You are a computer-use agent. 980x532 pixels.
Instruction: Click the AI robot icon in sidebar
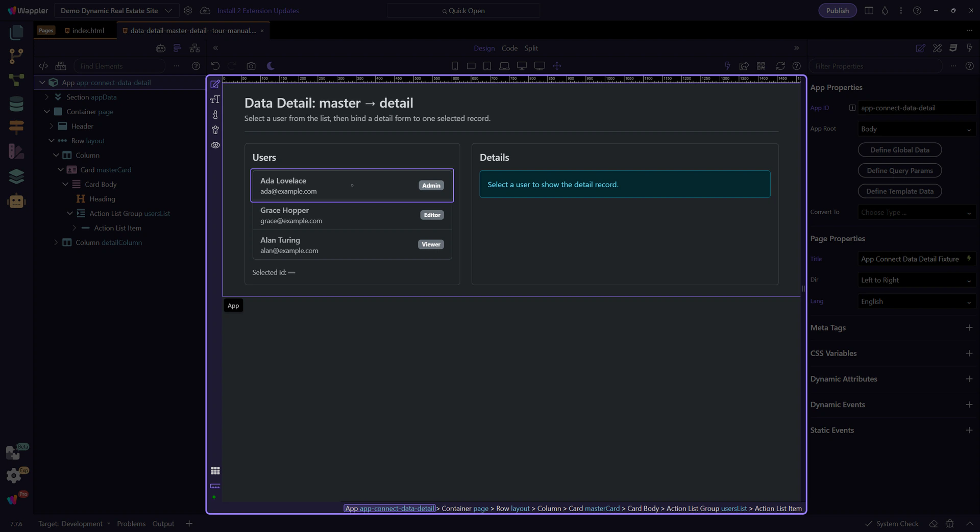16,201
